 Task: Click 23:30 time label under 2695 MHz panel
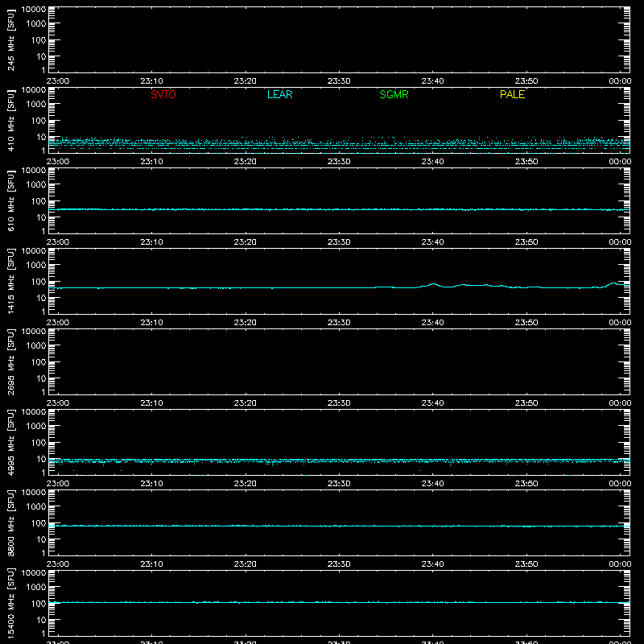point(339,403)
